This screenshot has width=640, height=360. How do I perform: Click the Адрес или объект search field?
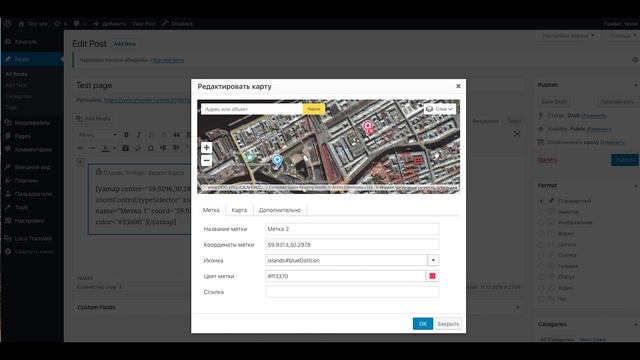[252, 109]
